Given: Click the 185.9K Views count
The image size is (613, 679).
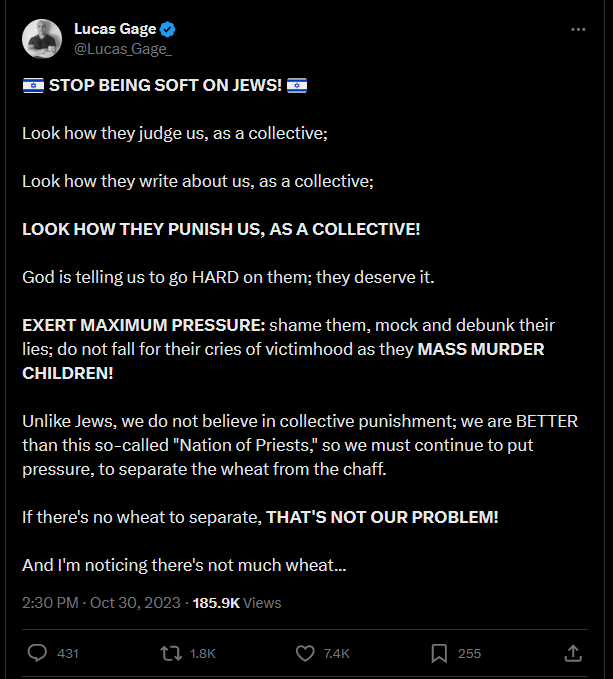Looking at the screenshot, I should pyautogui.click(x=237, y=603).
